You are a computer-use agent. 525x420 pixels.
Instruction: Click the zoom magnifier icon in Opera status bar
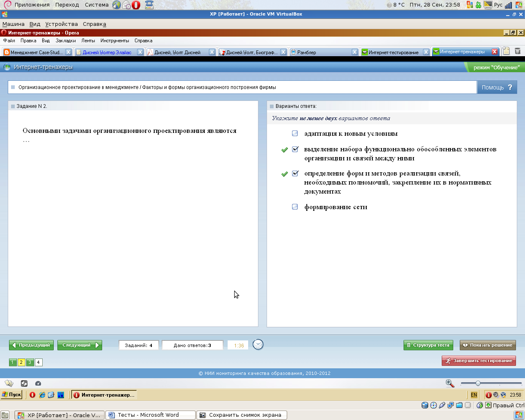point(450,383)
